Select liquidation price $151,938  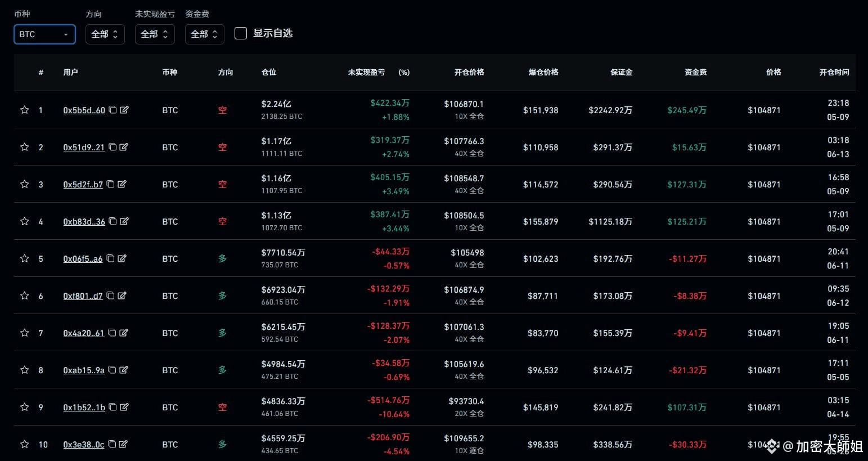coord(541,110)
